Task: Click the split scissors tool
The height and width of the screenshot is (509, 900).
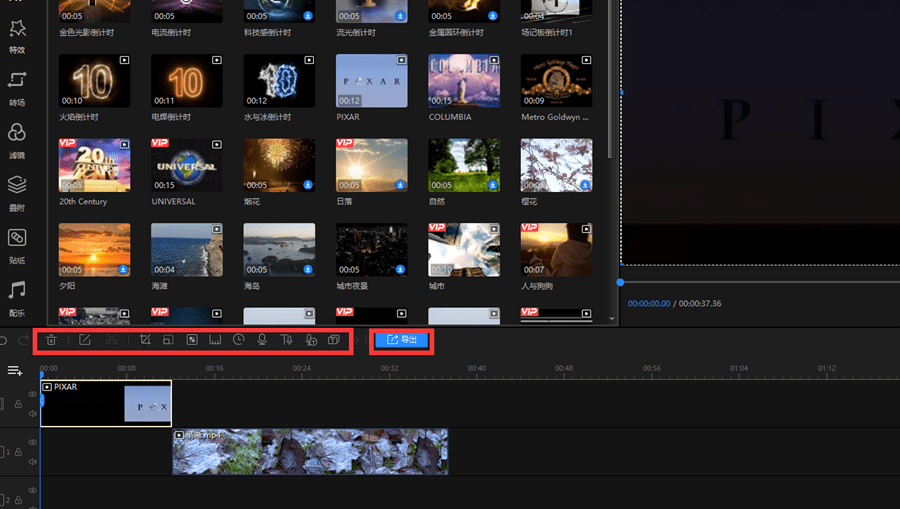Action: click(x=111, y=340)
